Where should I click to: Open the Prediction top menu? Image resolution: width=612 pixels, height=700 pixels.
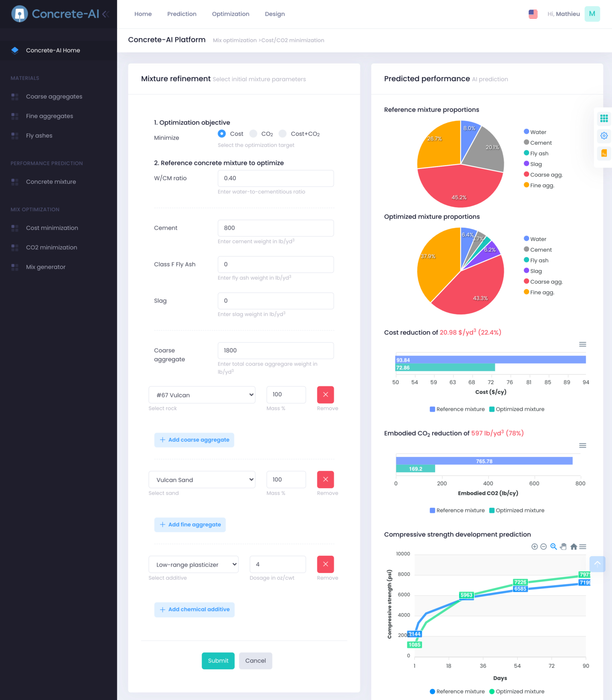182,14
